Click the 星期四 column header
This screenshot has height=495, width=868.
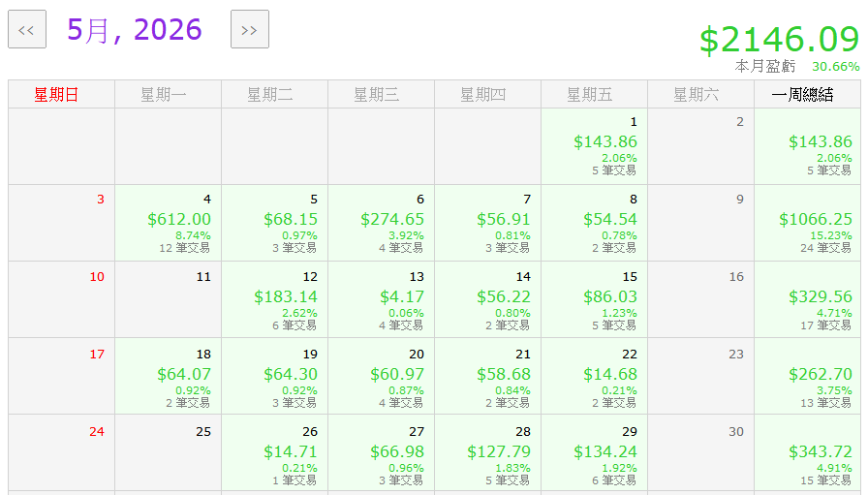[487, 94]
